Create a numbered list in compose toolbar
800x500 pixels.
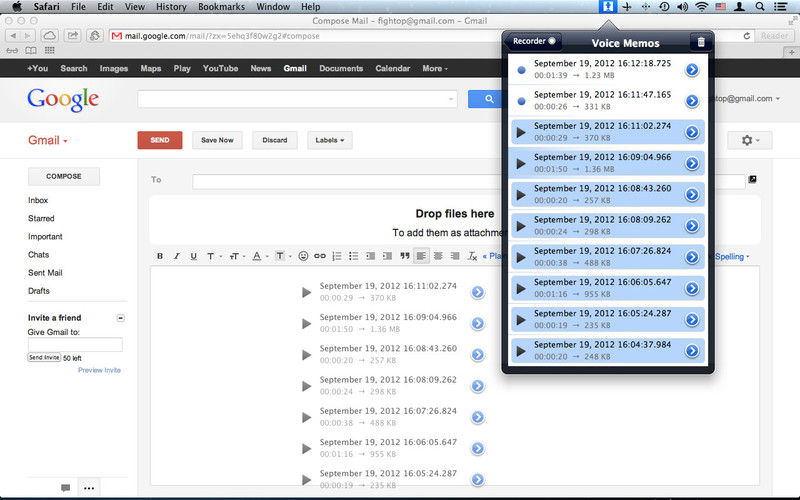pos(337,256)
